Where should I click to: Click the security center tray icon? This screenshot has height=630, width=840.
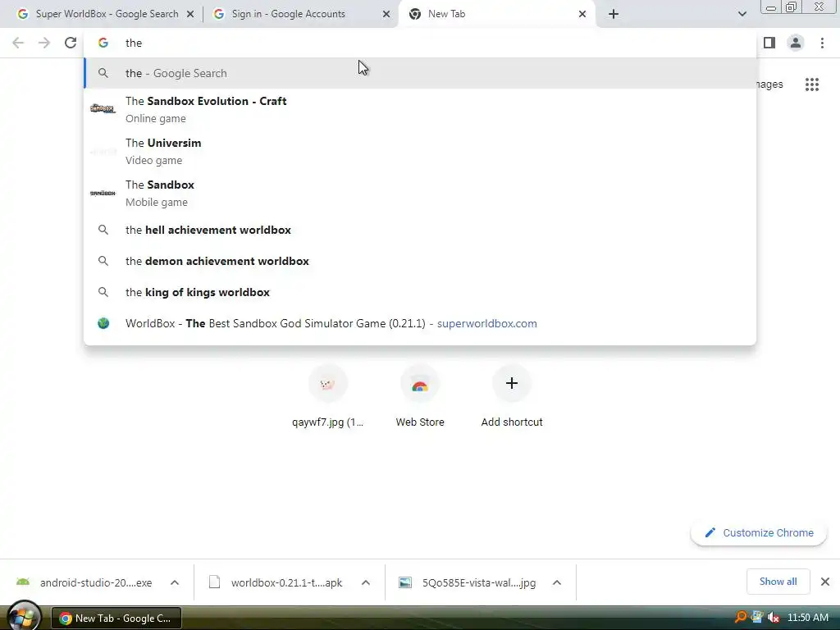coord(757,617)
